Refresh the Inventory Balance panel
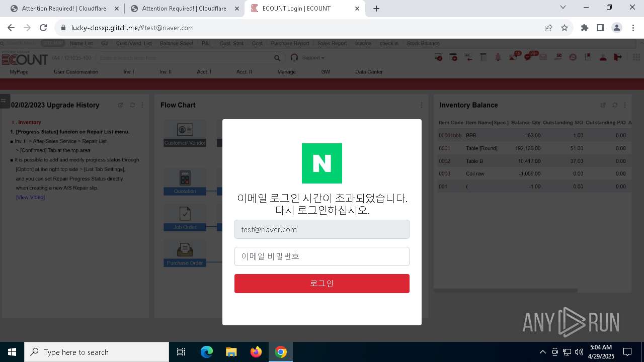This screenshot has width=644, height=362. point(615,105)
